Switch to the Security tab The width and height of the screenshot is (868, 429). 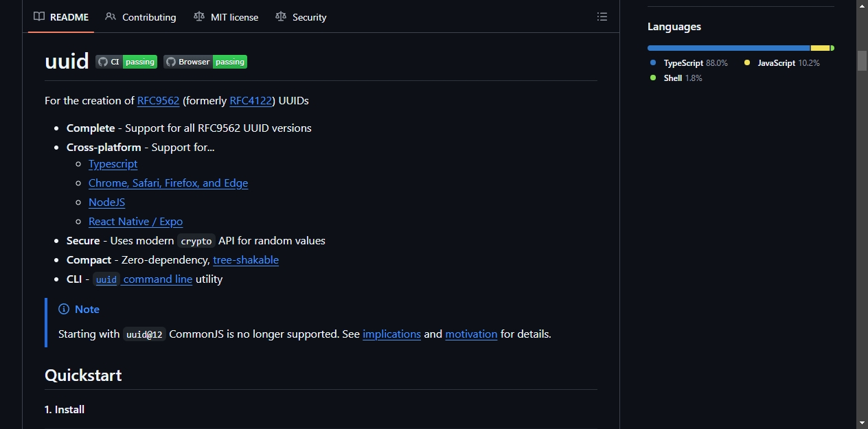[x=301, y=17]
